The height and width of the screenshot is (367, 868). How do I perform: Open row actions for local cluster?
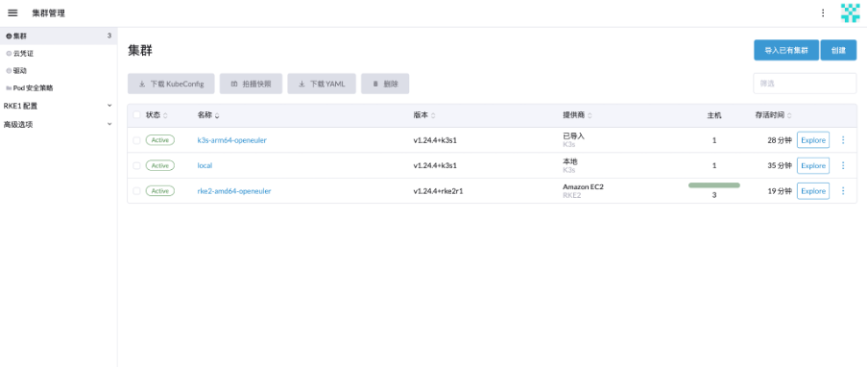843,165
